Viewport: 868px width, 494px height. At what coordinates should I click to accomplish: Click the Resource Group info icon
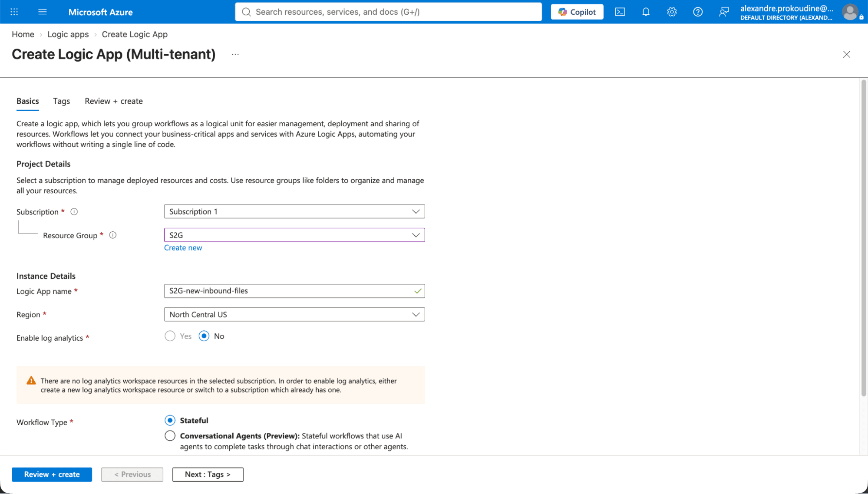pyautogui.click(x=113, y=235)
